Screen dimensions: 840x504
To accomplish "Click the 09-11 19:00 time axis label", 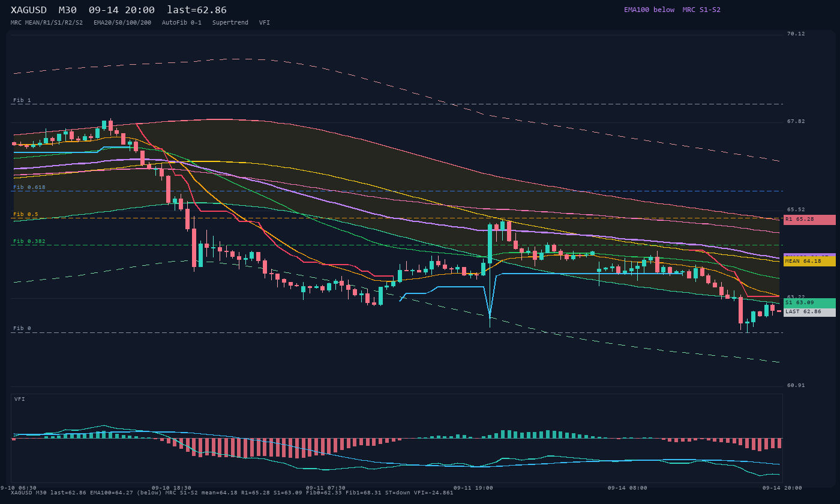I will pyautogui.click(x=473, y=488).
